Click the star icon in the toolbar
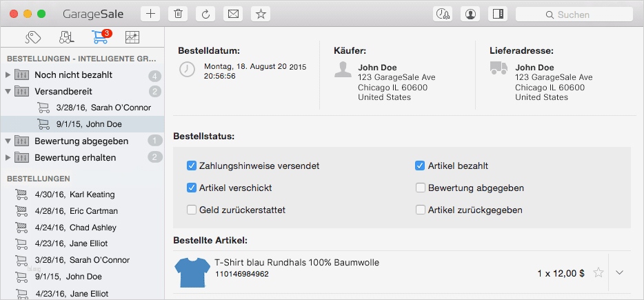644x300 pixels. click(260, 14)
